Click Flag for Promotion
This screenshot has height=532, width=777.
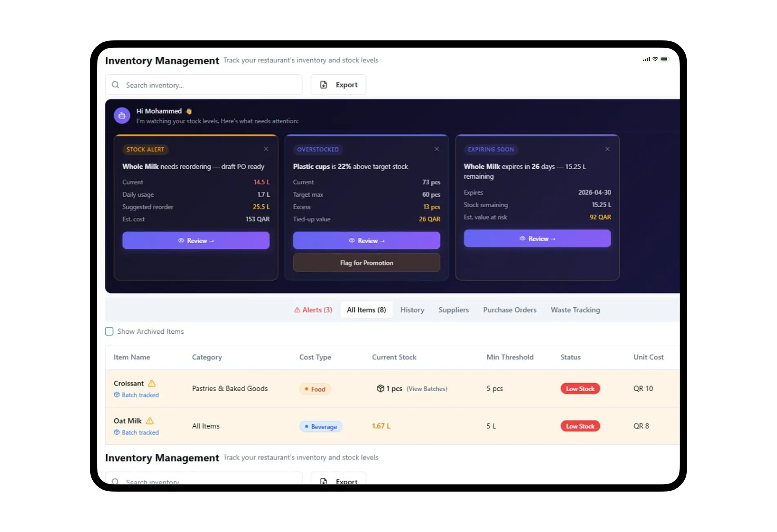[x=366, y=263]
